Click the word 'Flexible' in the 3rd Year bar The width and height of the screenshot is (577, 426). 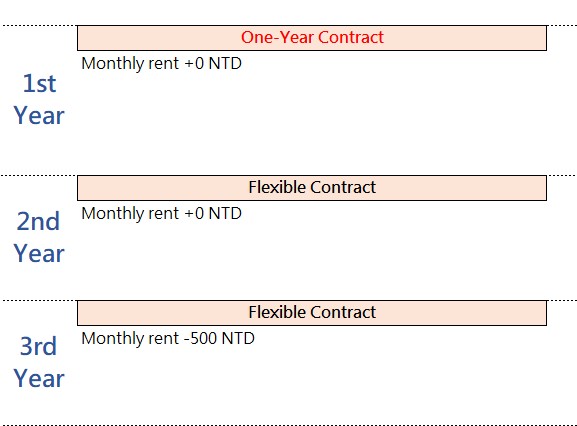coord(277,312)
